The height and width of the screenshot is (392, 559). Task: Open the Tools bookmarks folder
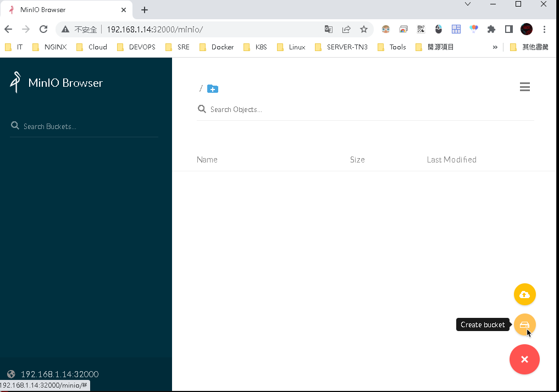[392, 47]
